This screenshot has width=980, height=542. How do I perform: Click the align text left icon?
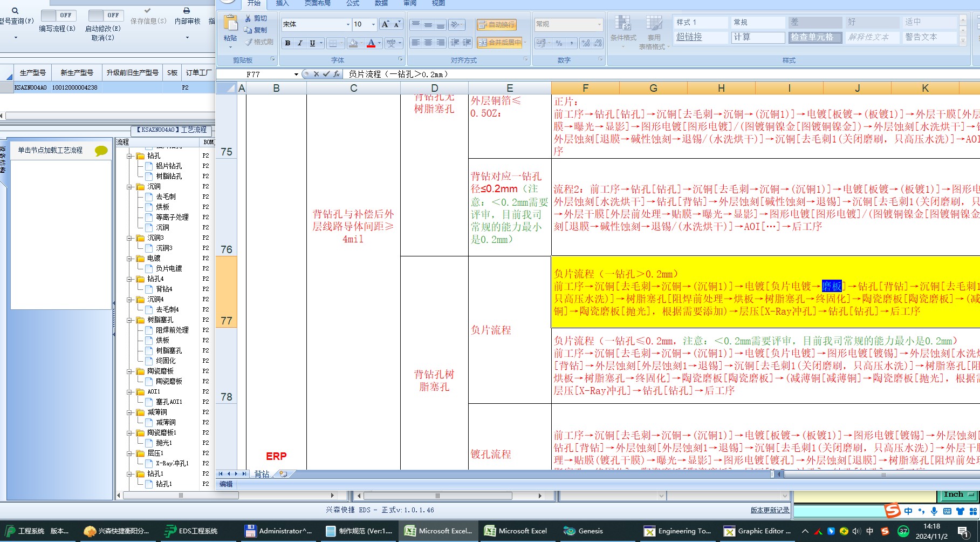(415, 43)
